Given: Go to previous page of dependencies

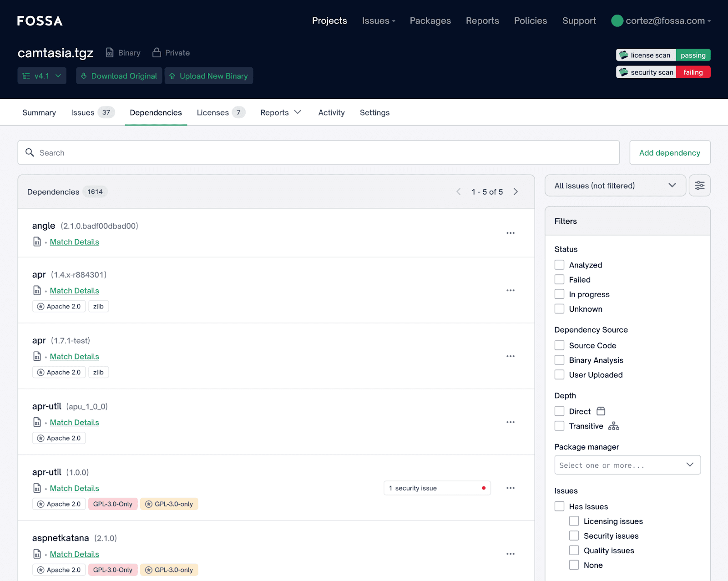Looking at the screenshot, I should click(459, 192).
